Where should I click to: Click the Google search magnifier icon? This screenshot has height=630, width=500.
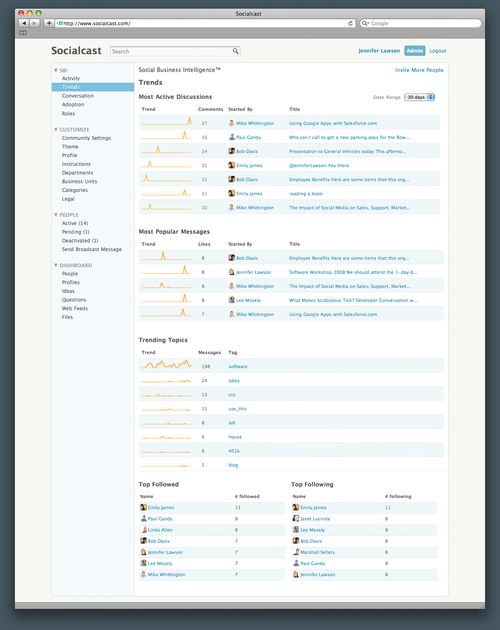(365, 23)
